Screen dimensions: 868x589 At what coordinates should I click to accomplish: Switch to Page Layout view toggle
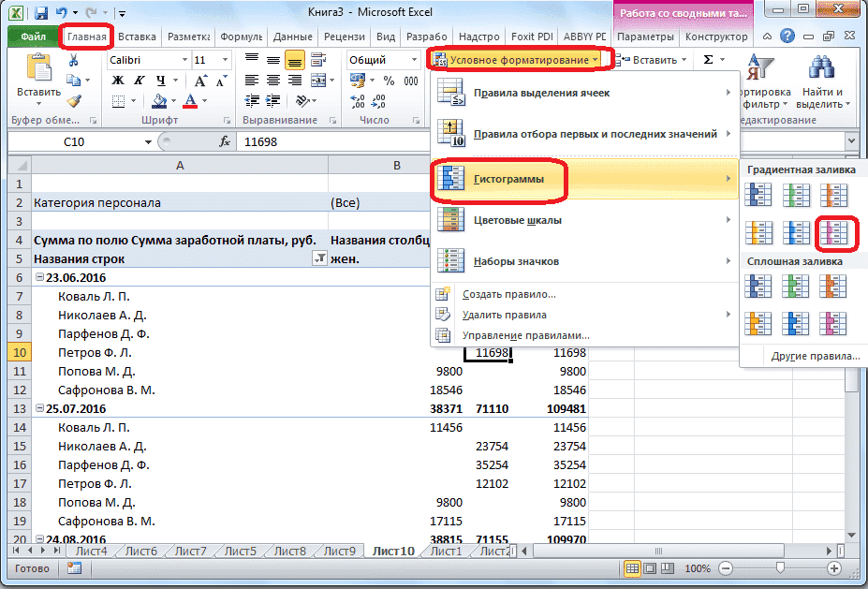650,568
